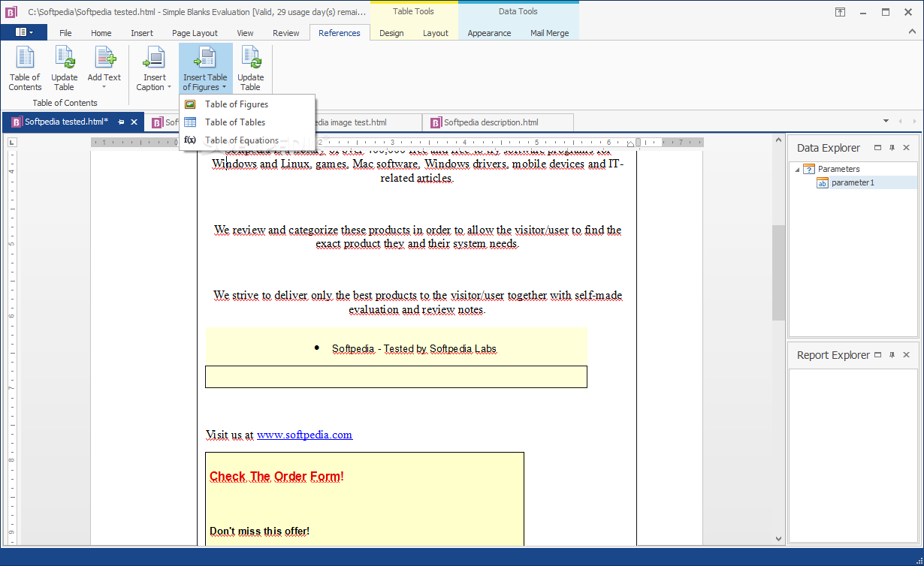Image resolution: width=924 pixels, height=566 pixels.
Task: Maximize the Data Explorer panel
Action: click(878, 148)
